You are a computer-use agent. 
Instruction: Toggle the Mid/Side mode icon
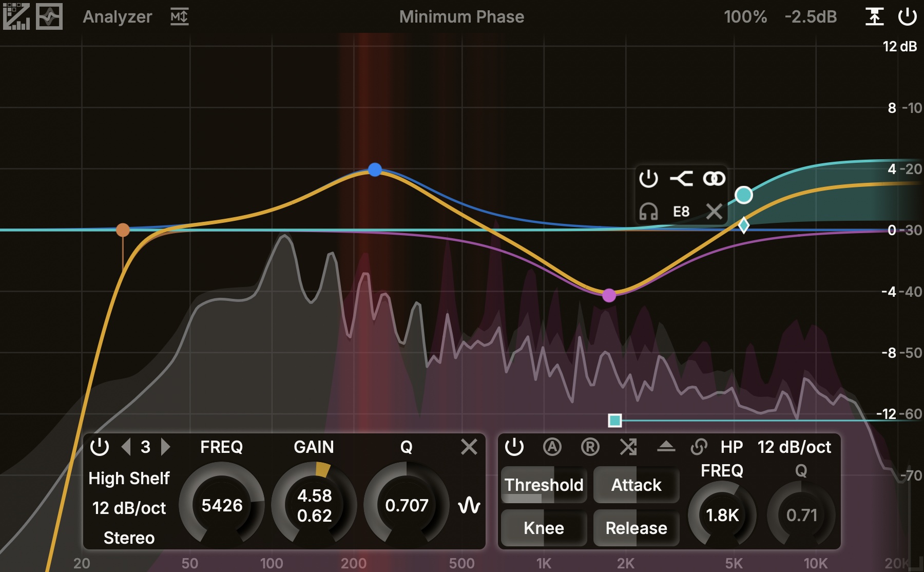180,17
